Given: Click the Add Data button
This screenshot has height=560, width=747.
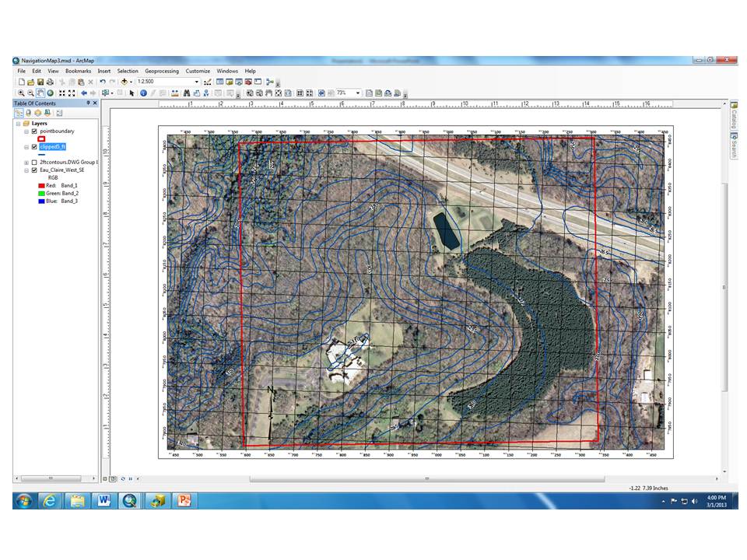Looking at the screenshot, I should tap(124, 80).
